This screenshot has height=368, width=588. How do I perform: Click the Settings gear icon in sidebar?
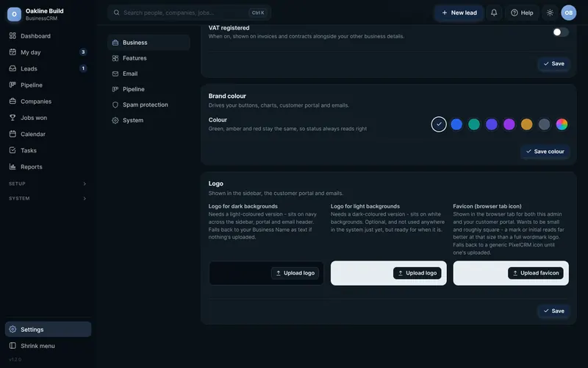12,329
